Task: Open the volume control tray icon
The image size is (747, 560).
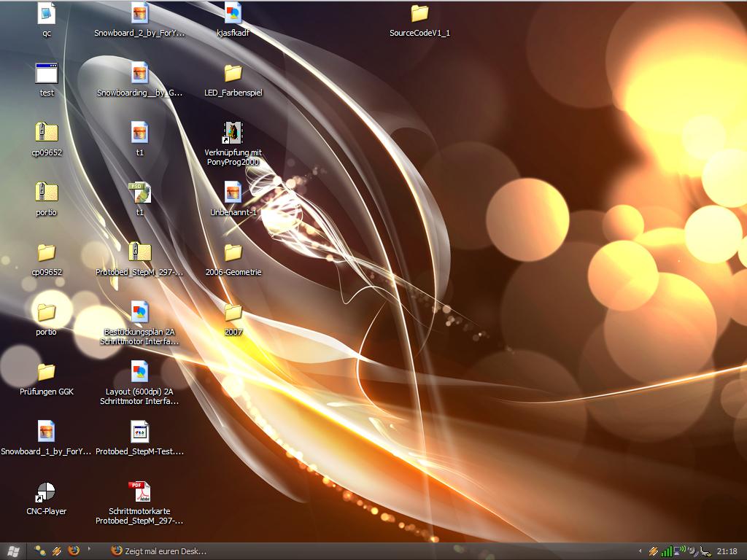Action: (692, 551)
